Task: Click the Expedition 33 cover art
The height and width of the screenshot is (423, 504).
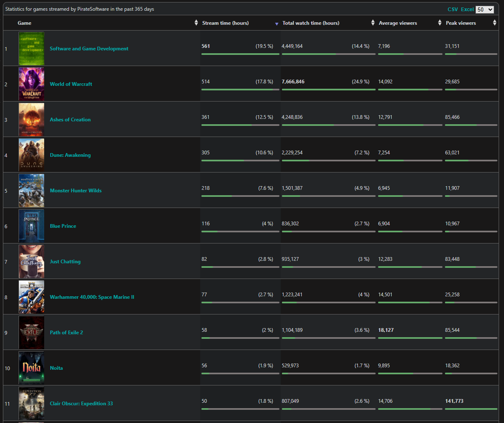Action: click(x=31, y=403)
